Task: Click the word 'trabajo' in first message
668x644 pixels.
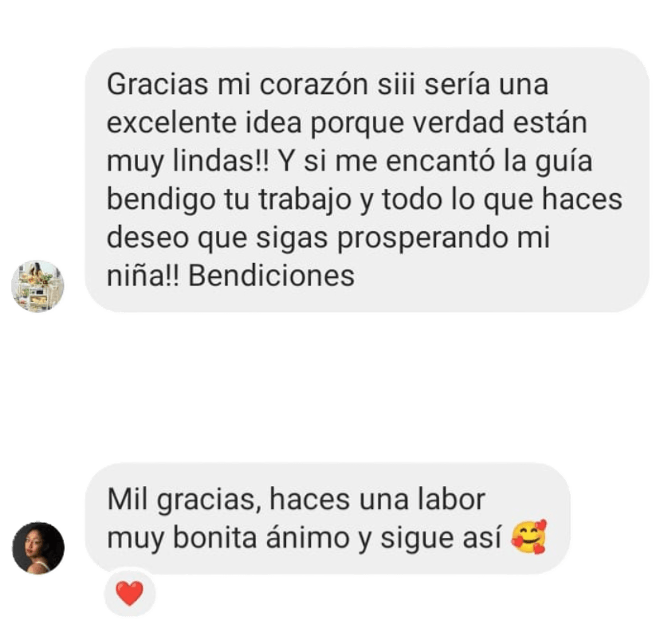Action: [305, 200]
